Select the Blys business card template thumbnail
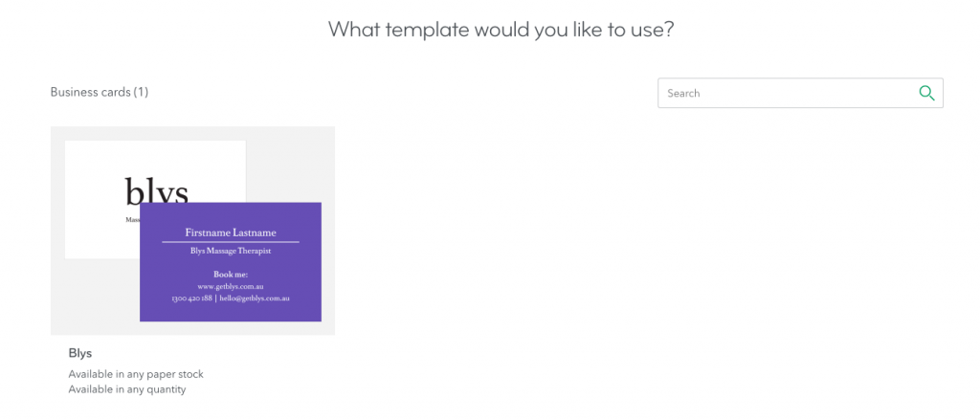980x420 pixels. (x=192, y=231)
